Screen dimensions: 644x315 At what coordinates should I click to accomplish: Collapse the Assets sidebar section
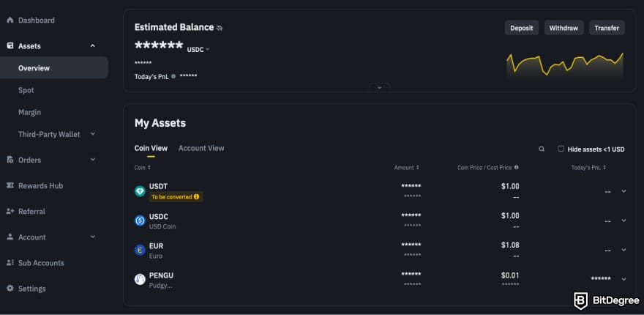click(92, 46)
